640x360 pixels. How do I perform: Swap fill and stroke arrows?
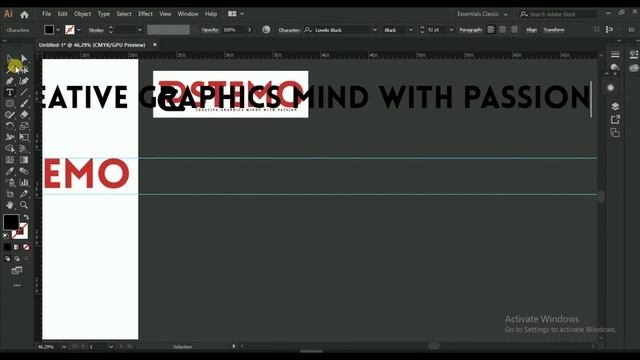tap(26, 217)
